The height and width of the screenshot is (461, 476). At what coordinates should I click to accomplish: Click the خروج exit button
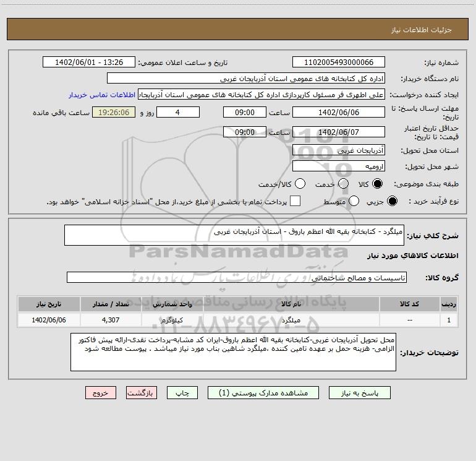click(x=101, y=393)
